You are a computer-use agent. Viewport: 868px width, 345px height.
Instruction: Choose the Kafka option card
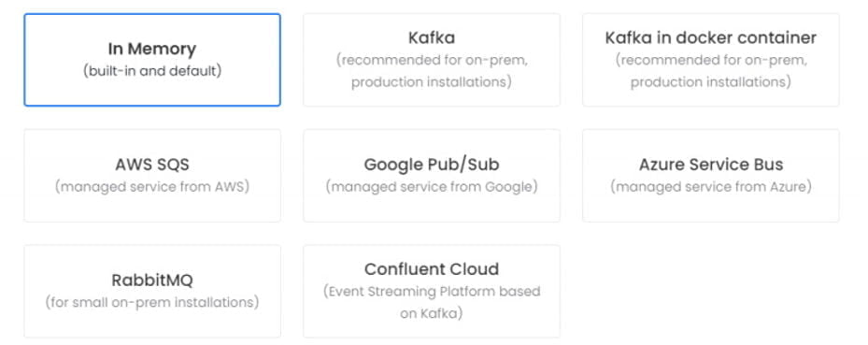tap(432, 60)
